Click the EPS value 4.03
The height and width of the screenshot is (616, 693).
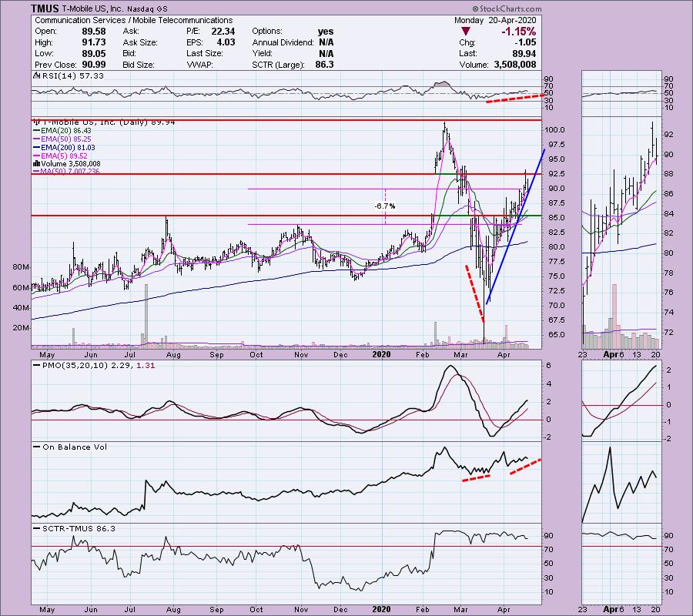coord(226,42)
